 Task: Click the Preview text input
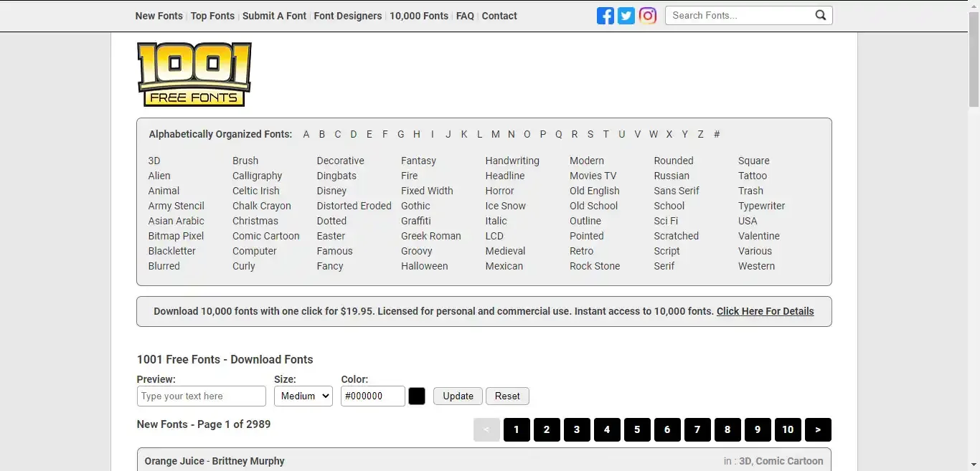[202, 396]
